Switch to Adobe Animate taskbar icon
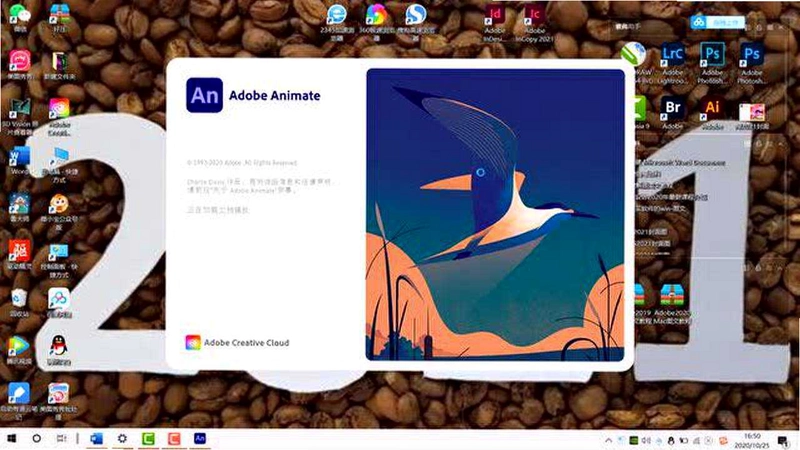The width and height of the screenshot is (800, 450). coord(200,438)
